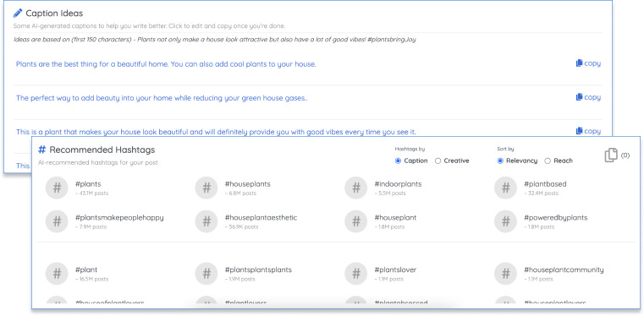Image resolution: width=644 pixels, height=316 pixels.
Task: Click the hash circle icon for #houseplantaesthetic
Action: [206, 221]
